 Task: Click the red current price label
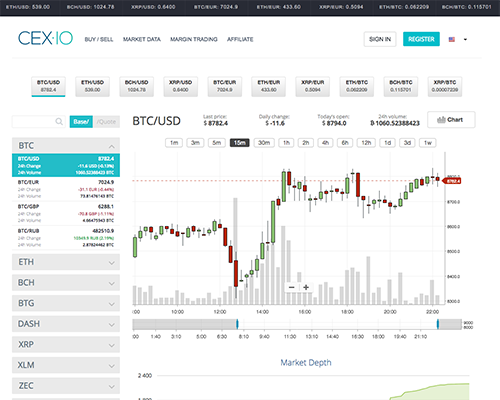(x=452, y=181)
